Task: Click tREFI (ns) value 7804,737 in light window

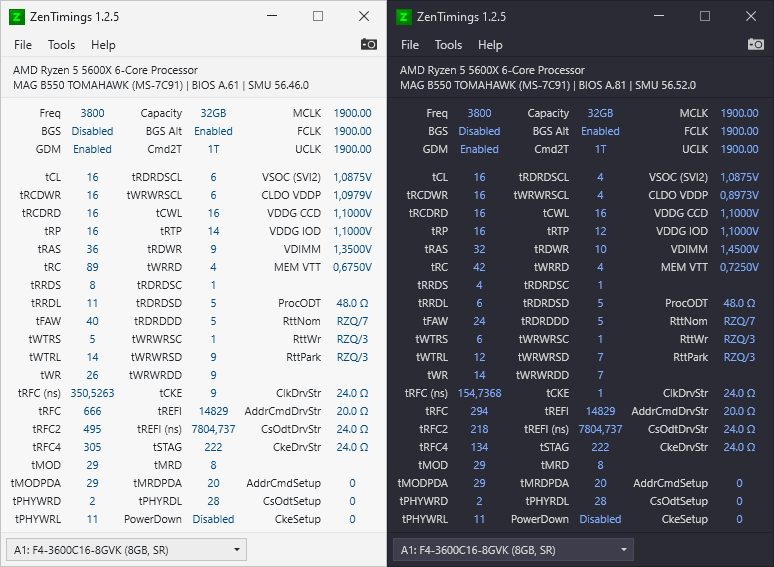Action: [213, 429]
